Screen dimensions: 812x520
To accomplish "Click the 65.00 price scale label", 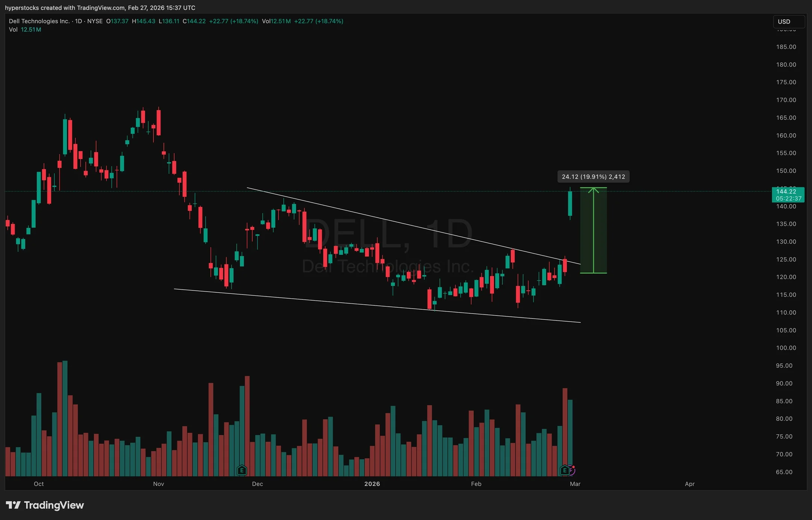I will 784,472.
